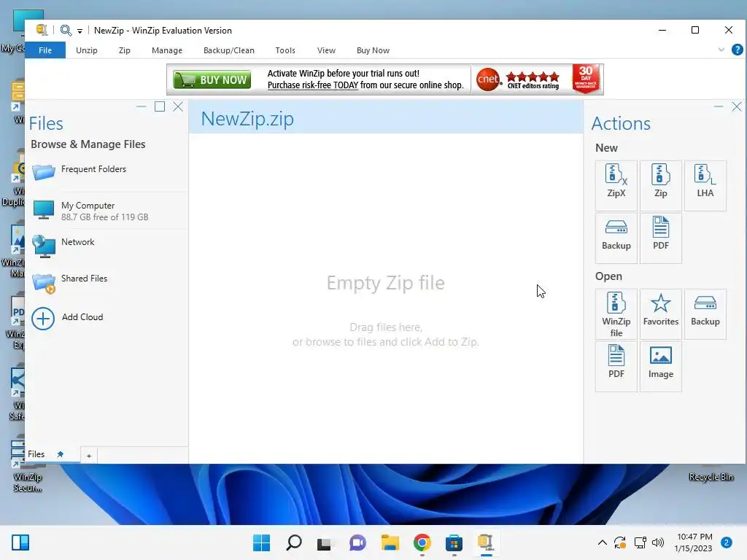
Task: Click the green BUY NOW button
Action: click(212, 79)
